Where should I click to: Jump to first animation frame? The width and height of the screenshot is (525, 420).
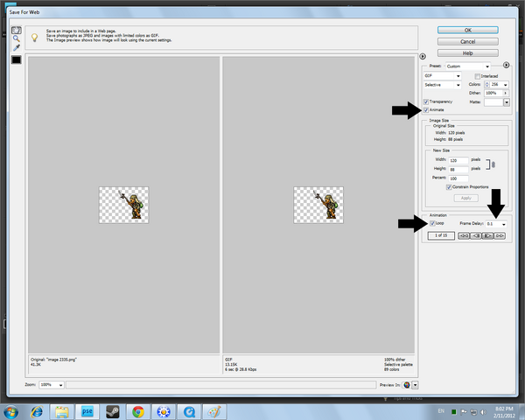(464, 235)
